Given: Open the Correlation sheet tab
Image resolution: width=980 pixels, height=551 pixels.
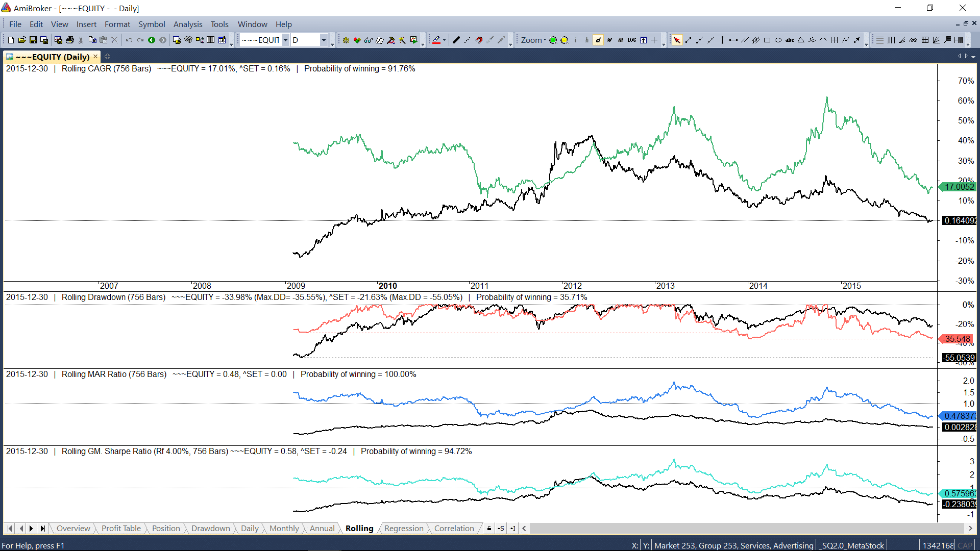Looking at the screenshot, I should 454,529.
